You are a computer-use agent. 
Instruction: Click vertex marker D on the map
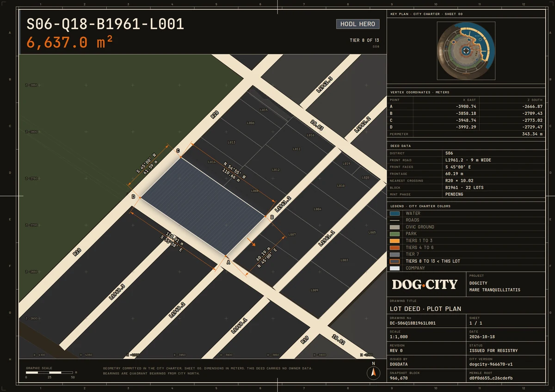tap(133, 196)
